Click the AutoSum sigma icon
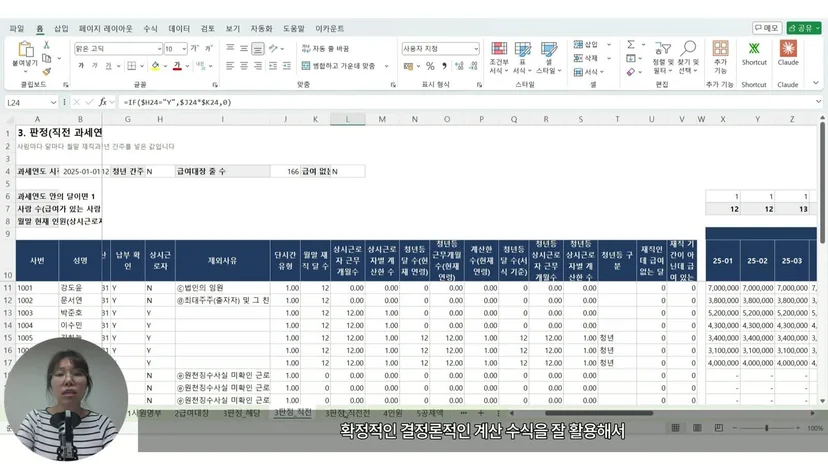 [631, 45]
